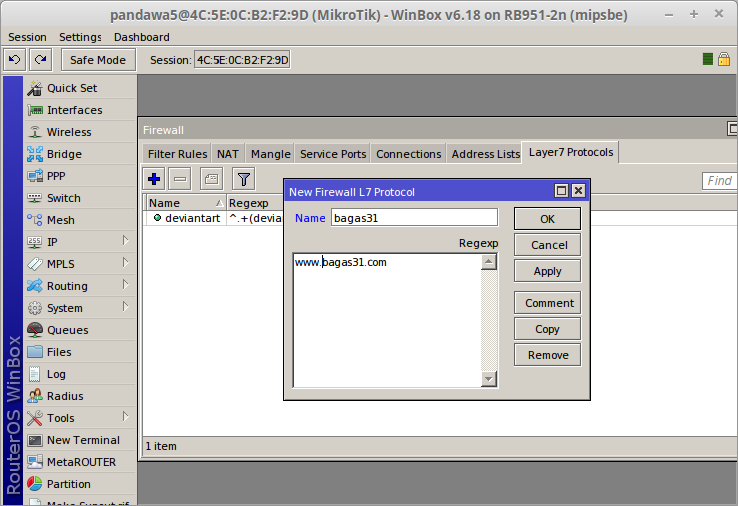Click the padlock icon at top right

tap(724, 59)
